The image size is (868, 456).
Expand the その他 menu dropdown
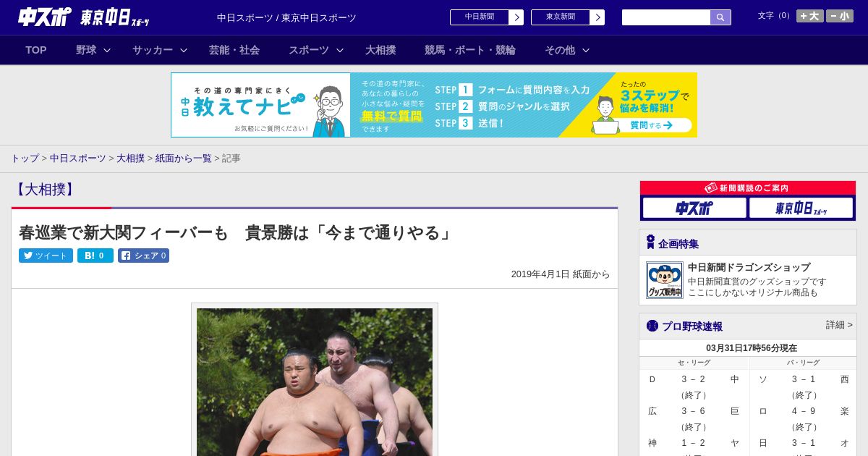point(567,50)
